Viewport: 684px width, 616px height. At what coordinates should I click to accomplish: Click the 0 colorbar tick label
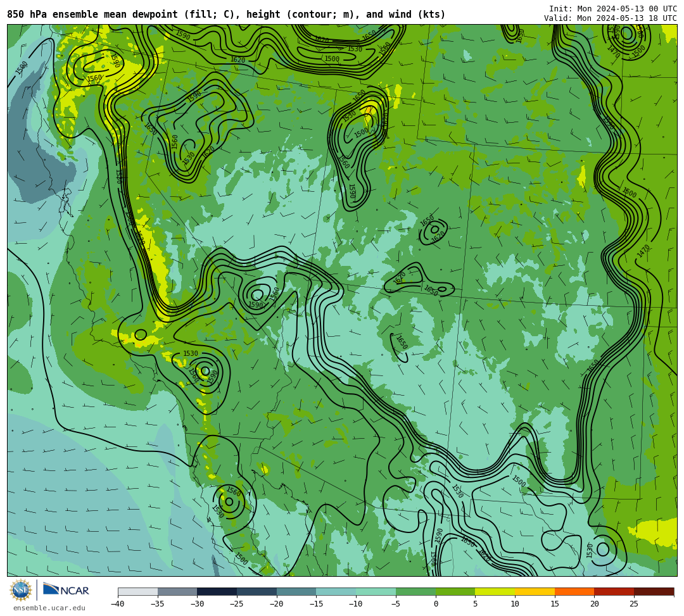pyautogui.click(x=435, y=604)
